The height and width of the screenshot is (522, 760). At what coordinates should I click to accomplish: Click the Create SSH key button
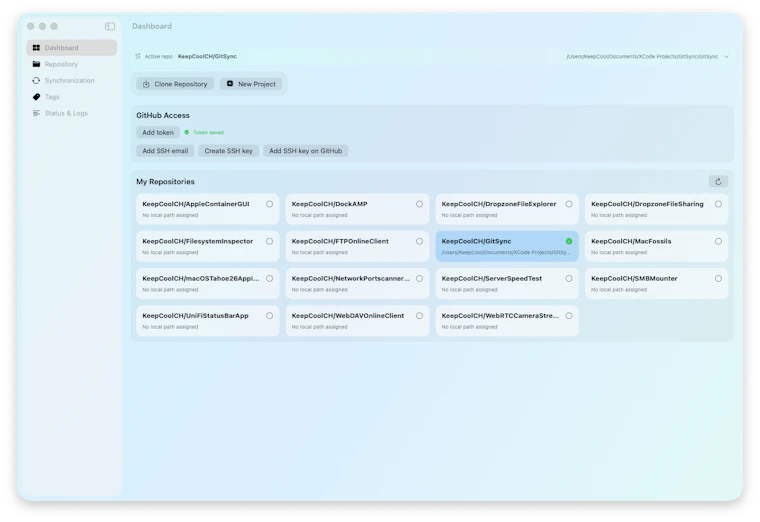[228, 151]
